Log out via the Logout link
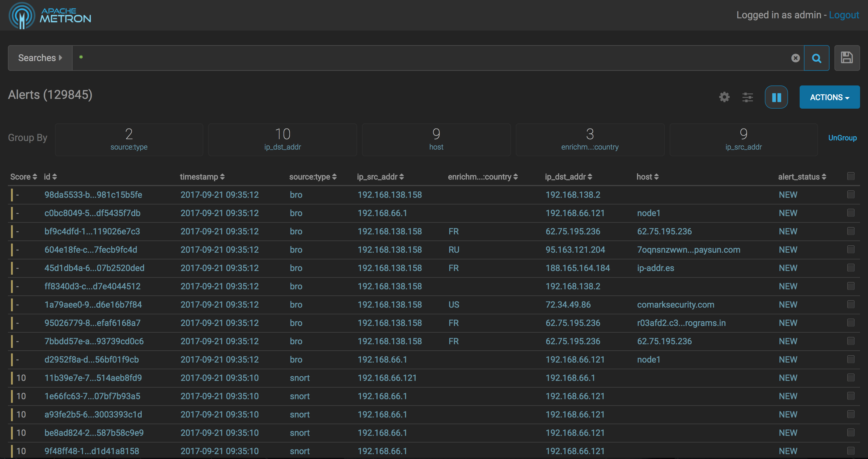The height and width of the screenshot is (459, 868). point(844,15)
